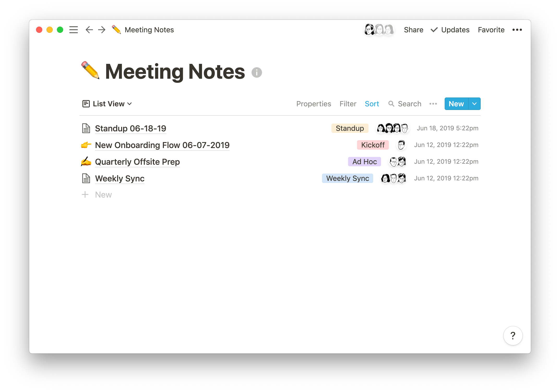Toggle Sort options for the list
Viewport: 560px width, 392px height.
tap(372, 104)
